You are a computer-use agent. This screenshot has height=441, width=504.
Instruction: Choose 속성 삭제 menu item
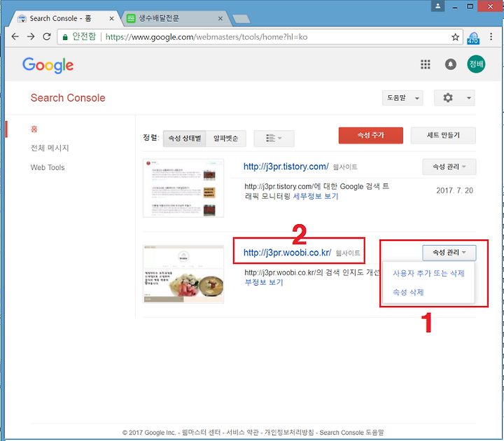[x=408, y=292]
